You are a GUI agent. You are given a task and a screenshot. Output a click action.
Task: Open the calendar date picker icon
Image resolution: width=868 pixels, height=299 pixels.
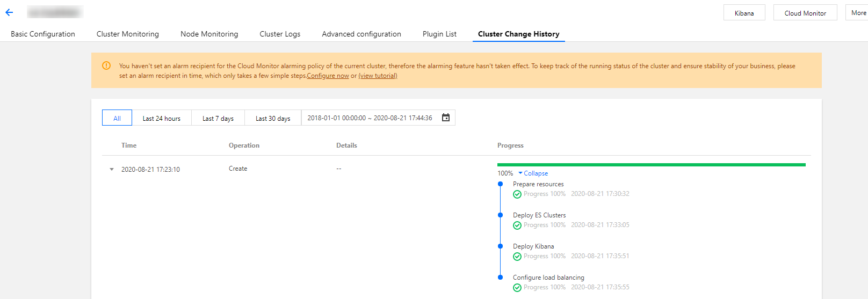[446, 118]
